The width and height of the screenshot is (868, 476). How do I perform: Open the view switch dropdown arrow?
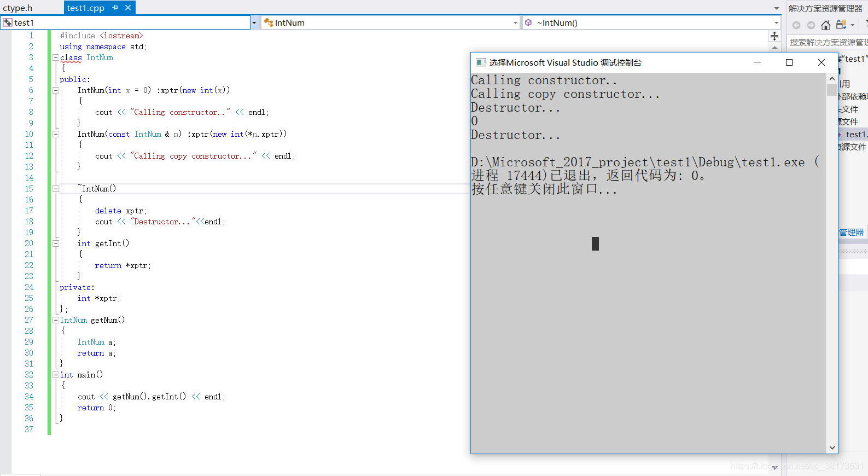[852, 25]
